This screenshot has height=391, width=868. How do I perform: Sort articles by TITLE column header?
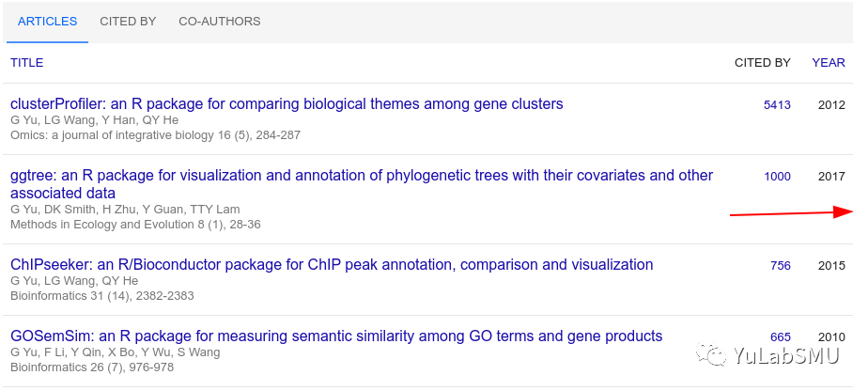pos(26,63)
